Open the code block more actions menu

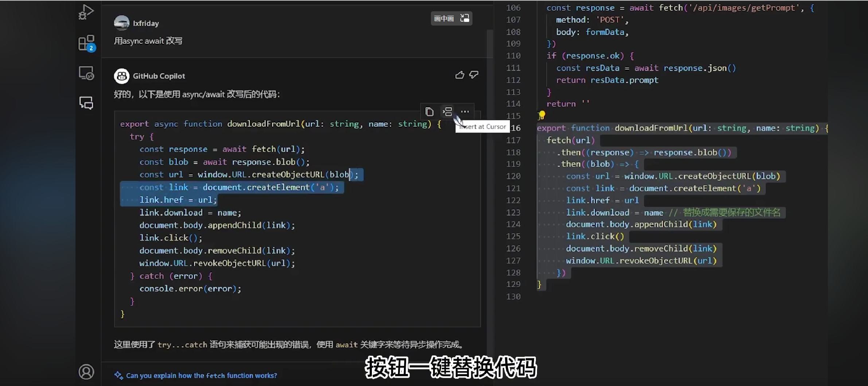tap(465, 112)
